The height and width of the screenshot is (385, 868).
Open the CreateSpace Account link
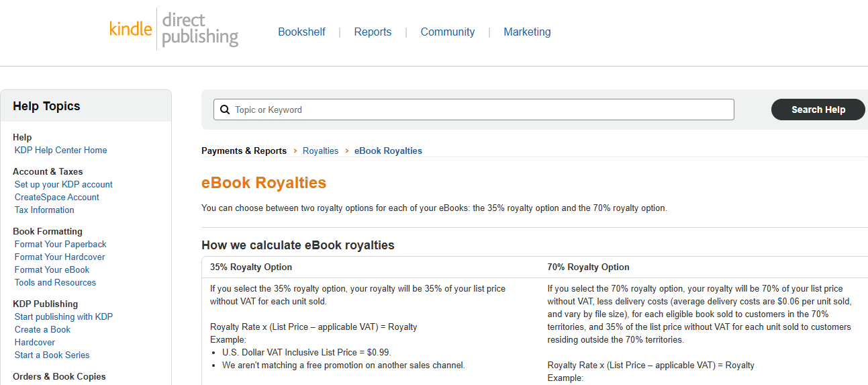[56, 197]
